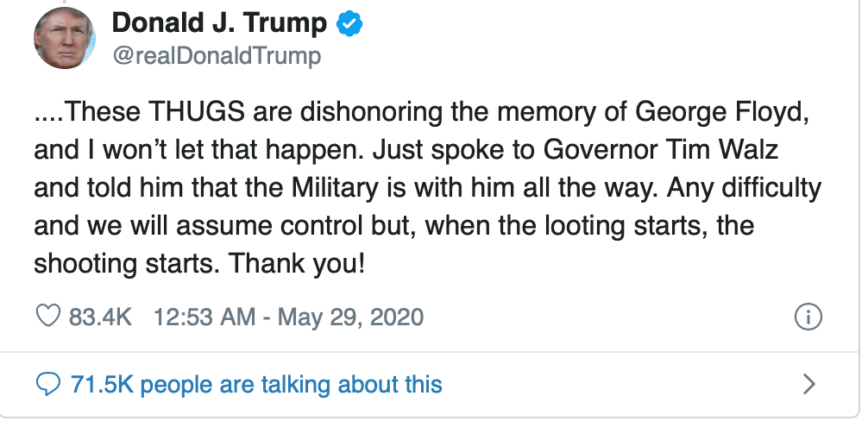Open "71.5K people are talking about this"
The image size is (868, 421).
coord(255,383)
